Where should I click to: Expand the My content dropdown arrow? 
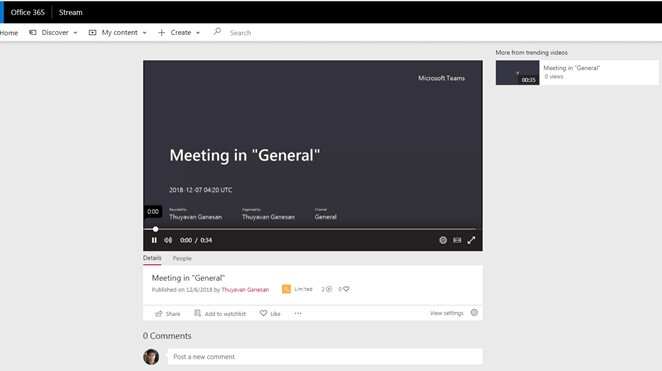click(x=144, y=33)
